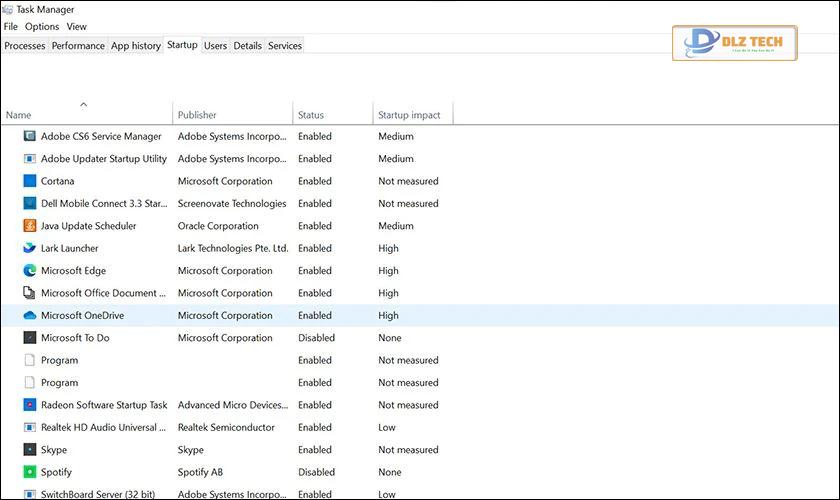Click the Radeon Software Startup Task icon
Image resolution: width=840 pixels, height=500 pixels.
(29, 405)
